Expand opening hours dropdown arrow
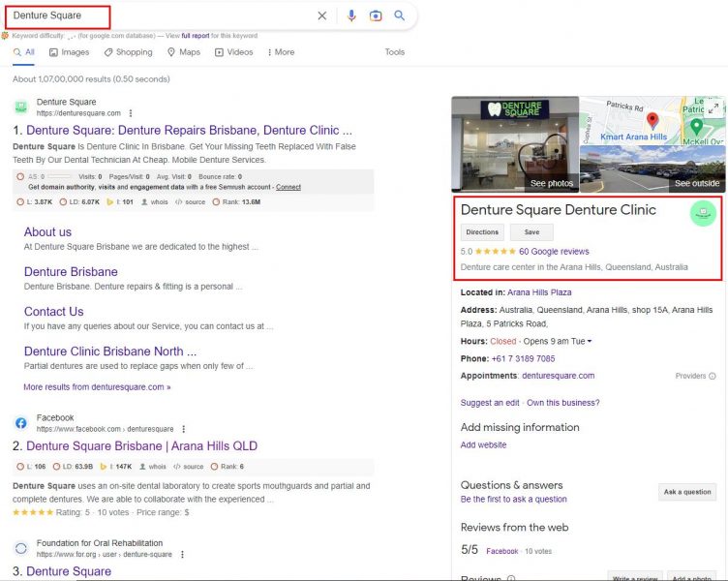Screen dimensions: 728x581 tap(590, 342)
